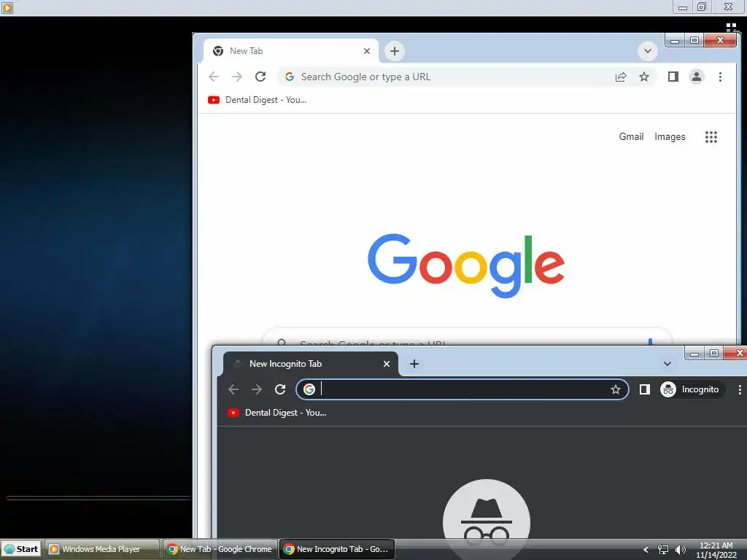747x560 pixels.
Task: Open side panel in Incognito window
Action: (645, 389)
